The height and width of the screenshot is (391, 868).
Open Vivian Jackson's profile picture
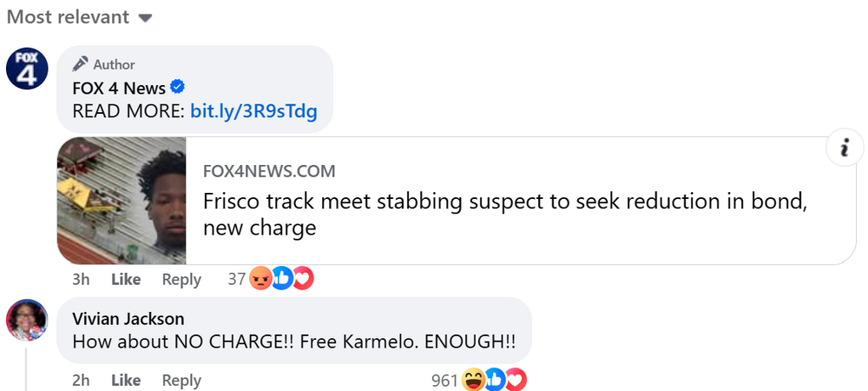coord(27,320)
